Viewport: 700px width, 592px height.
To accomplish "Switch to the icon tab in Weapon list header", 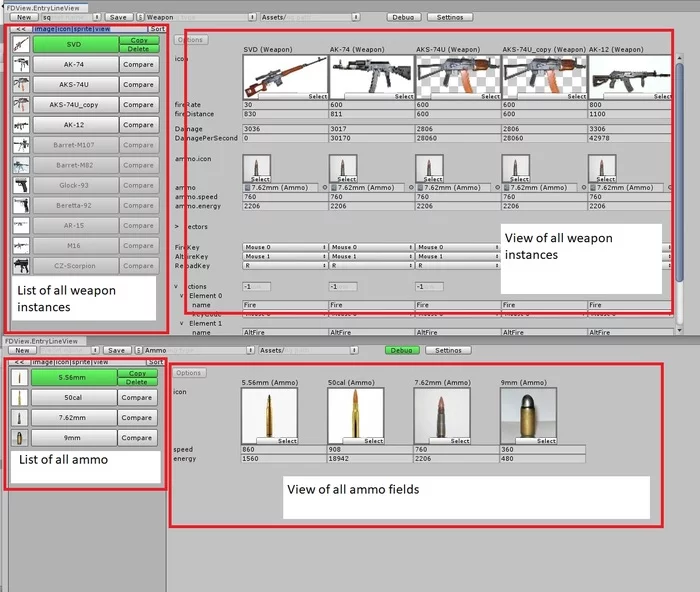I will click(x=63, y=29).
